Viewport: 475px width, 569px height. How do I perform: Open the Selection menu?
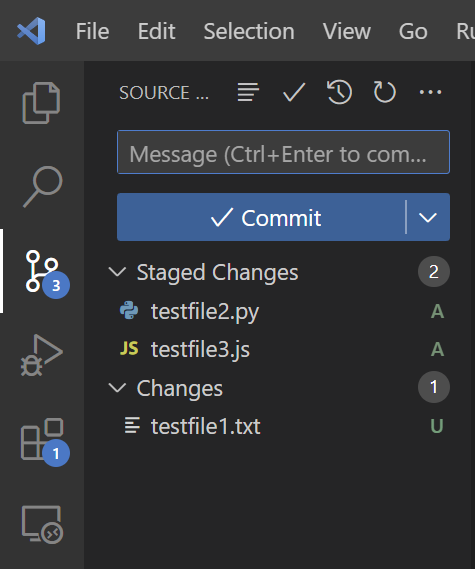[249, 31]
